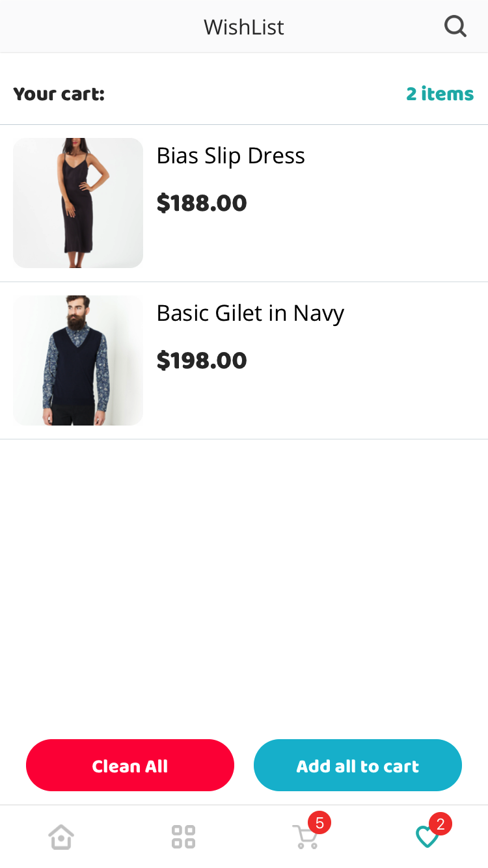Click the $188.00 price
Image resolution: width=488 pixels, height=868 pixels.
pos(202,203)
